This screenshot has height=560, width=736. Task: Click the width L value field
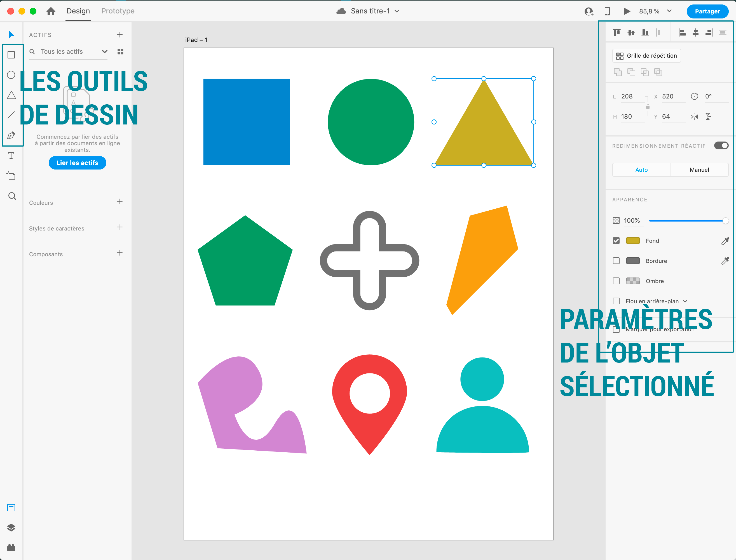tap(633, 96)
